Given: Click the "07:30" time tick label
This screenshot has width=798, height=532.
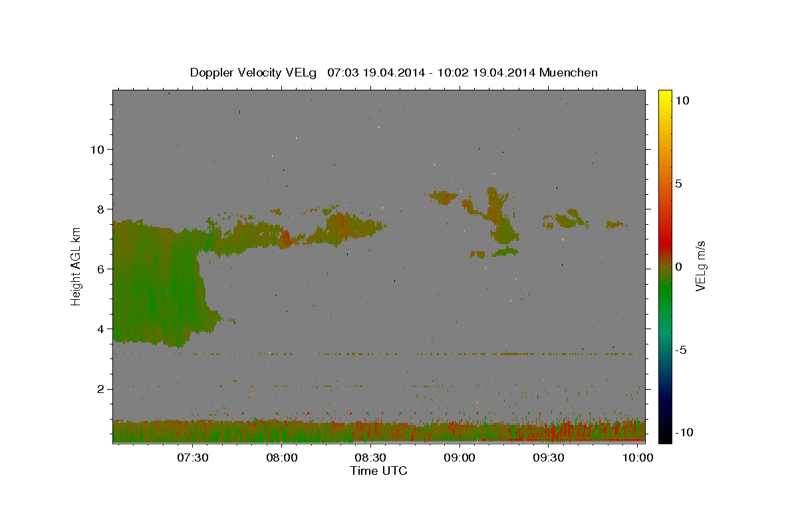Looking at the screenshot, I should click(x=193, y=458).
